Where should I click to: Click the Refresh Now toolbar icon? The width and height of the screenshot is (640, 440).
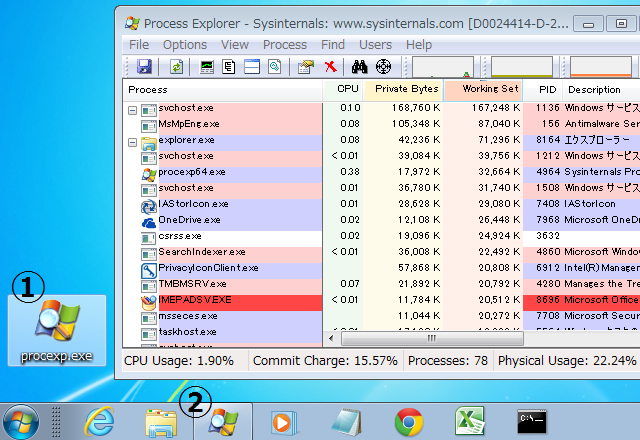click(176, 67)
